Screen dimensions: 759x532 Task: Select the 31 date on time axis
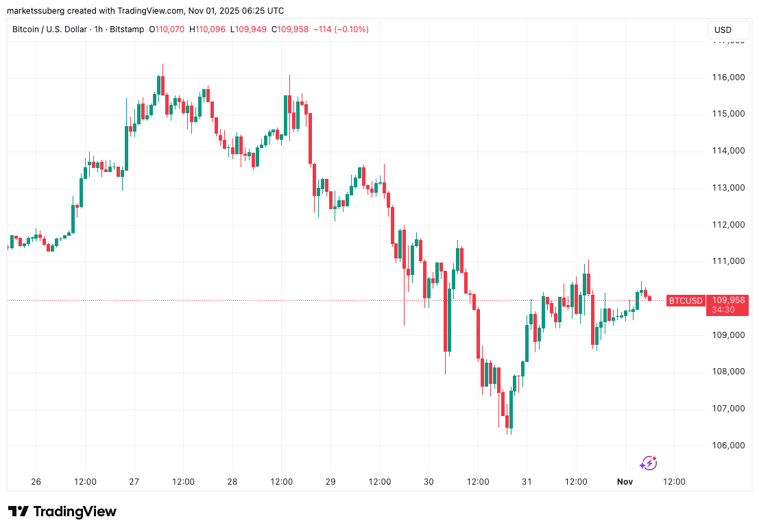coord(527,482)
